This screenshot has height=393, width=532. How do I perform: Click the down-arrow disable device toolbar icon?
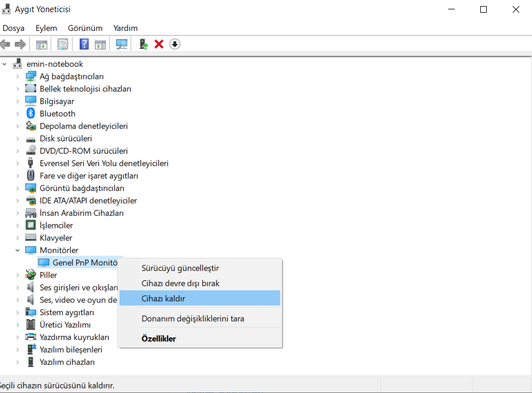click(175, 44)
